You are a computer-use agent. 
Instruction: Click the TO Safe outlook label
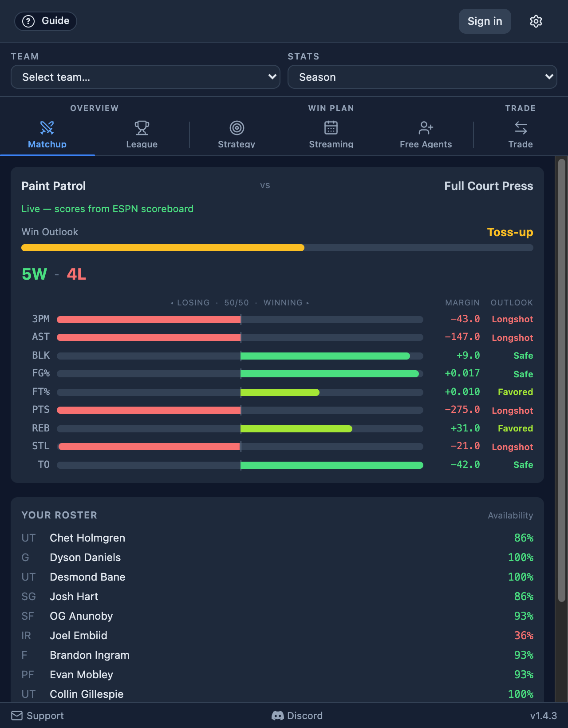(x=523, y=465)
